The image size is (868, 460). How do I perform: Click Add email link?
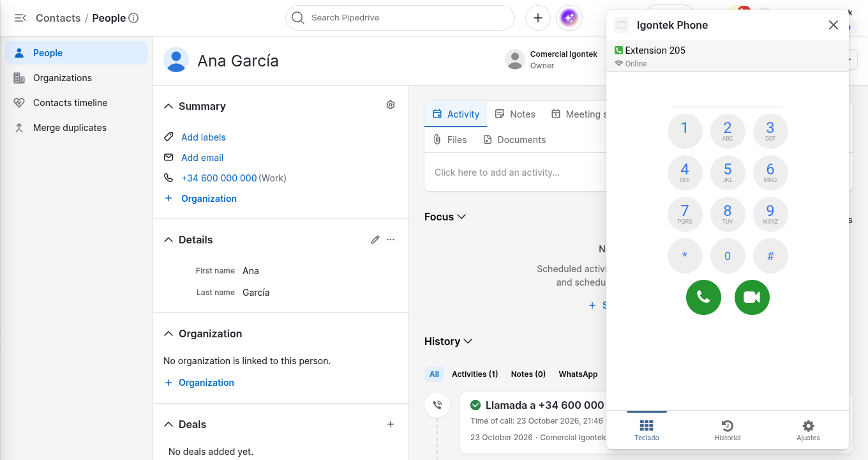202,157
